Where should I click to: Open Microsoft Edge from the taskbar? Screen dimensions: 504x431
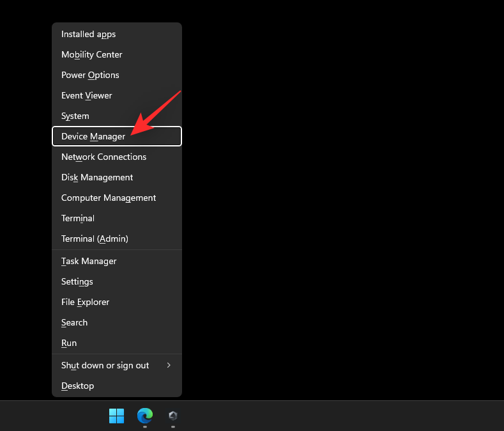[x=145, y=416]
